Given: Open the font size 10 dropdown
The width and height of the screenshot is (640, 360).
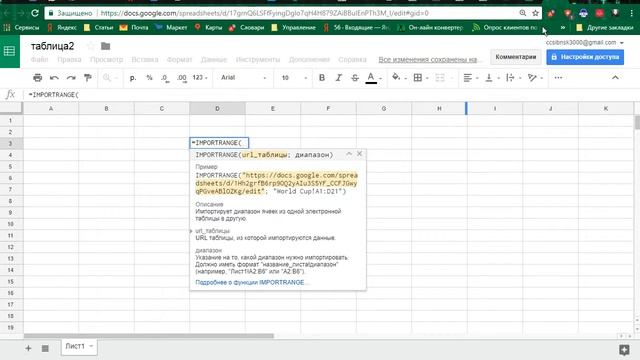Looking at the screenshot, I should (294, 78).
